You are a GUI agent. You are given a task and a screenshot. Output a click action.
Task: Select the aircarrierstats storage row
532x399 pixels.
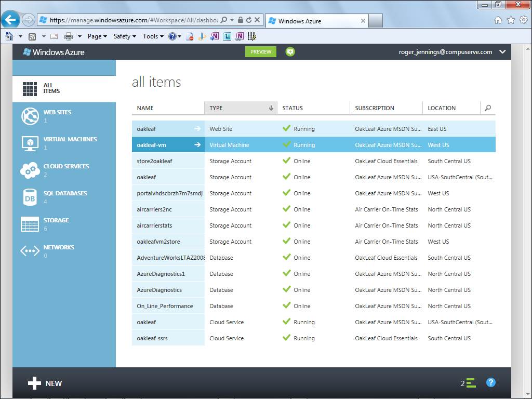click(313, 225)
